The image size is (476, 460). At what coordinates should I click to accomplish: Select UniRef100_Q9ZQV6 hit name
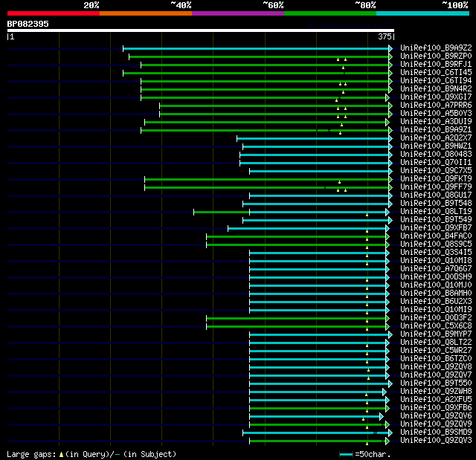[x=436, y=416]
